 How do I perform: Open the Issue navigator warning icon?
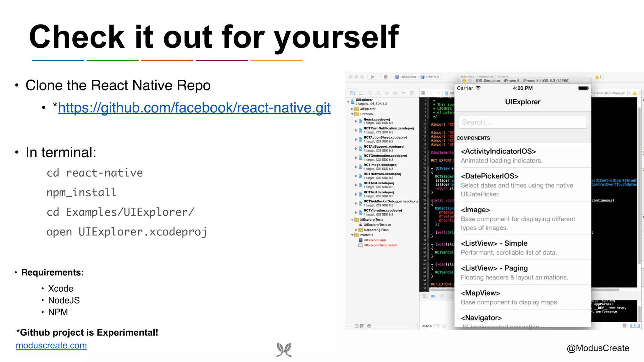(378, 93)
